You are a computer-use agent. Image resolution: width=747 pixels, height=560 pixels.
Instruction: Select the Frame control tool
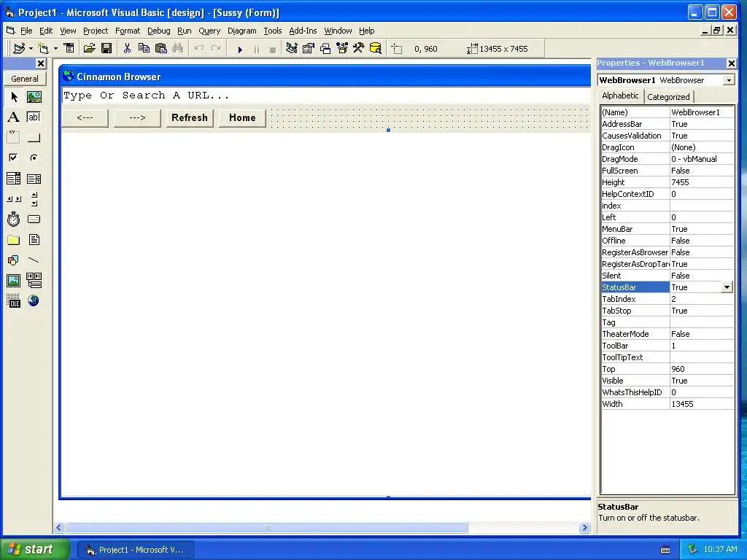coord(14,138)
